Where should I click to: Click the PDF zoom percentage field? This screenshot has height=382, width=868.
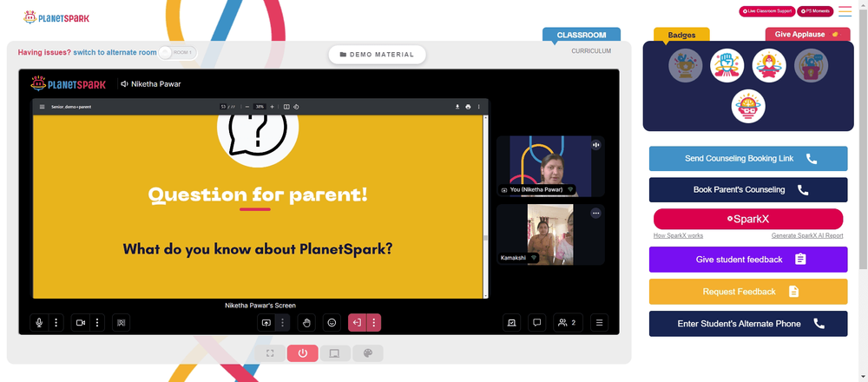click(x=259, y=107)
